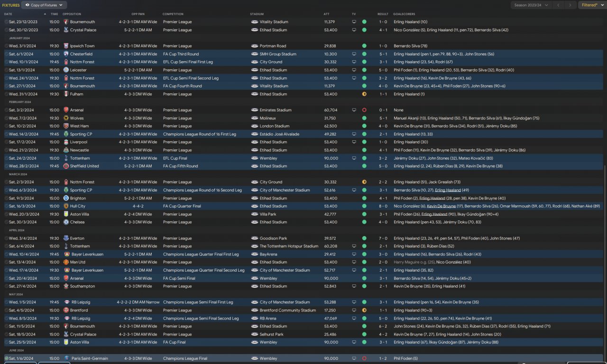Click goalscorer Manuel Akanji (13) on Wolves row
The width and height of the screenshot is (607, 364).
click(x=409, y=118)
